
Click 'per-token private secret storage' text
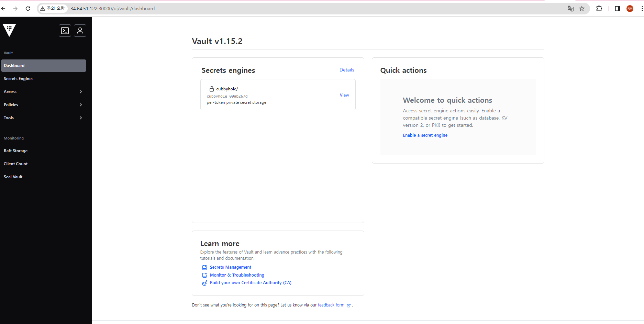(236, 102)
